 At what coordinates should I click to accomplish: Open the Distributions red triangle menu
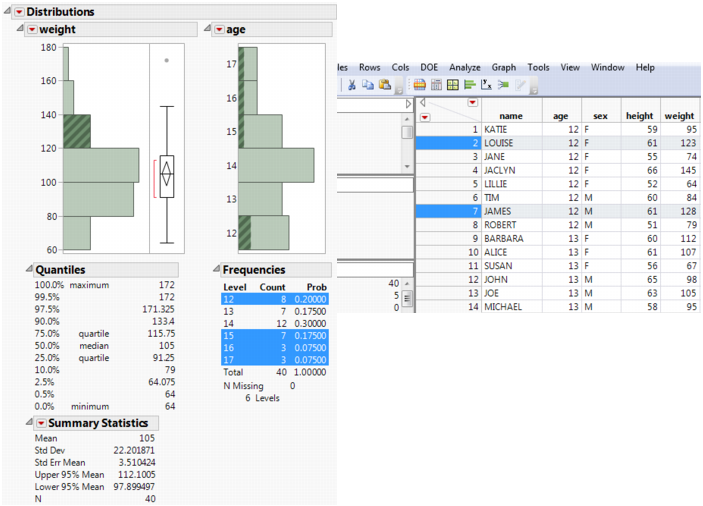[x=19, y=12]
